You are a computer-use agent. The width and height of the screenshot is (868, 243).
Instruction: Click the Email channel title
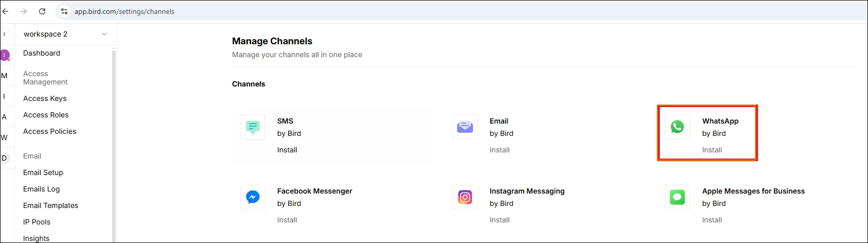pyautogui.click(x=499, y=121)
